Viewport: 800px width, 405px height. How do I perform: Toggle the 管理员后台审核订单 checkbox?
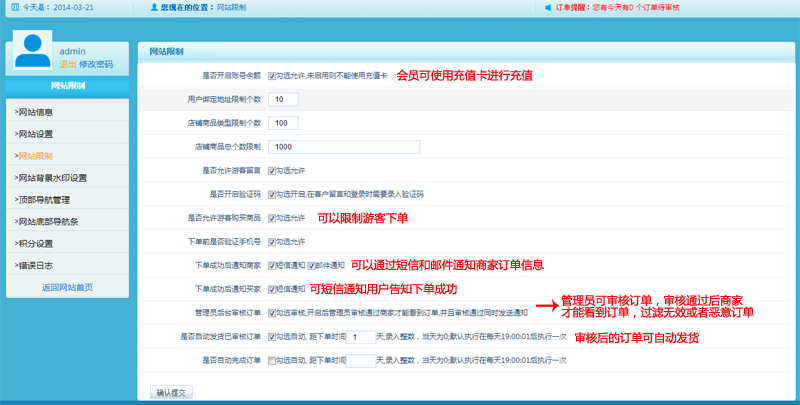click(271, 313)
